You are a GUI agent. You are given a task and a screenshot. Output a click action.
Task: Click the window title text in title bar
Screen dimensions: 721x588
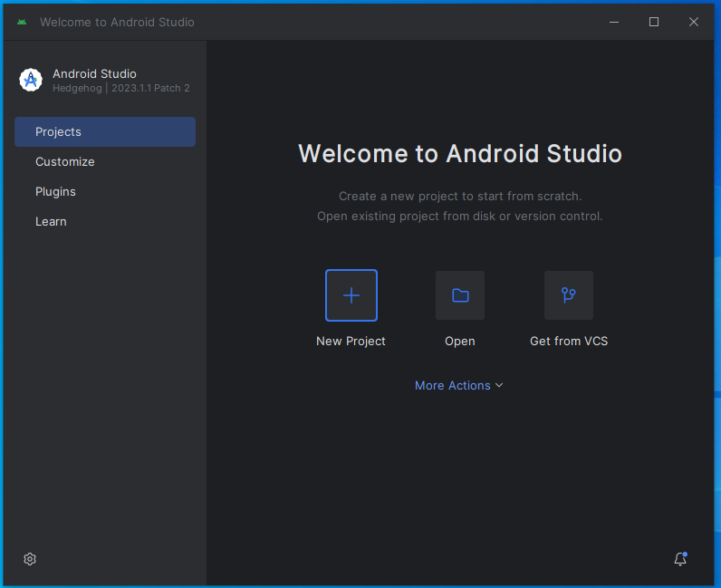coord(117,22)
